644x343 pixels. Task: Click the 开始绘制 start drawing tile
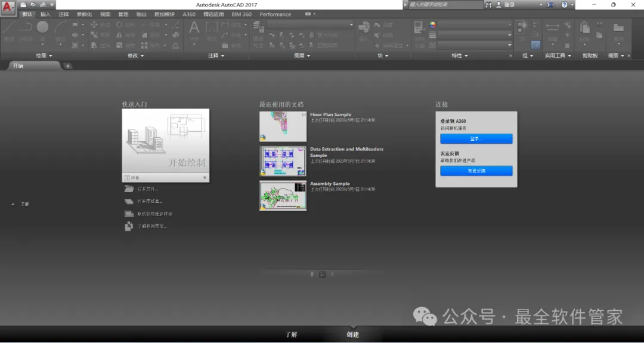click(x=166, y=141)
